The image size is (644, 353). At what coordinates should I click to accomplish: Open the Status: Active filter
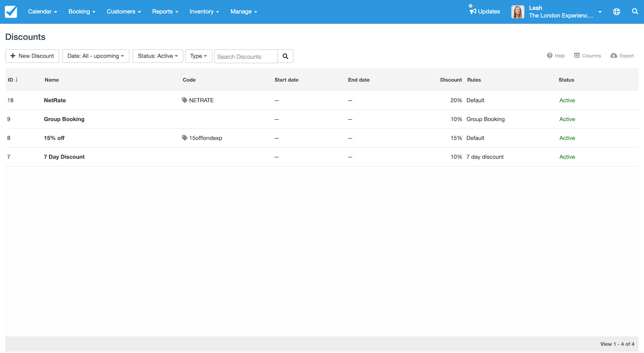[158, 56]
